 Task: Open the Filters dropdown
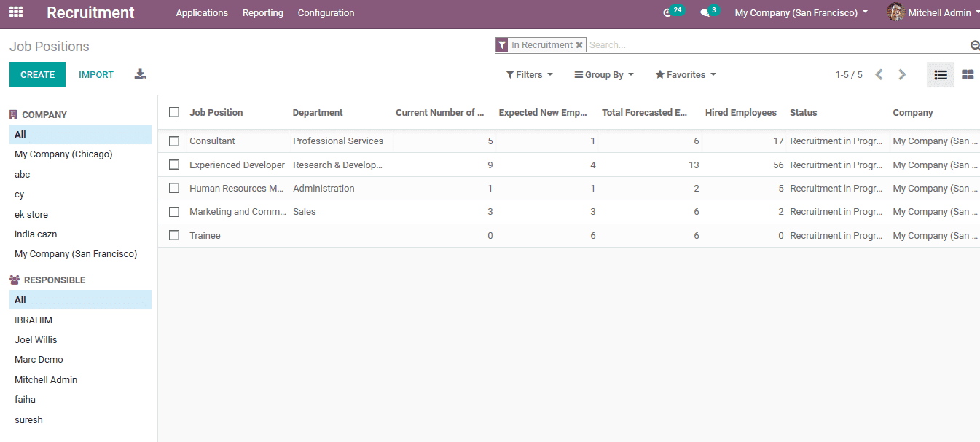click(530, 75)
